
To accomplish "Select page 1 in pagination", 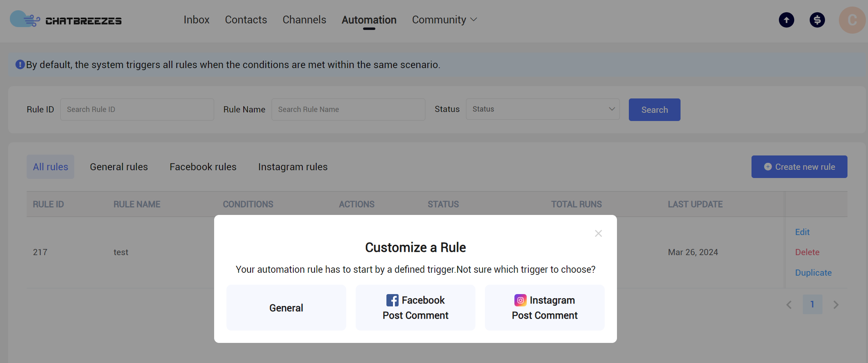I will tap(812, 304).
